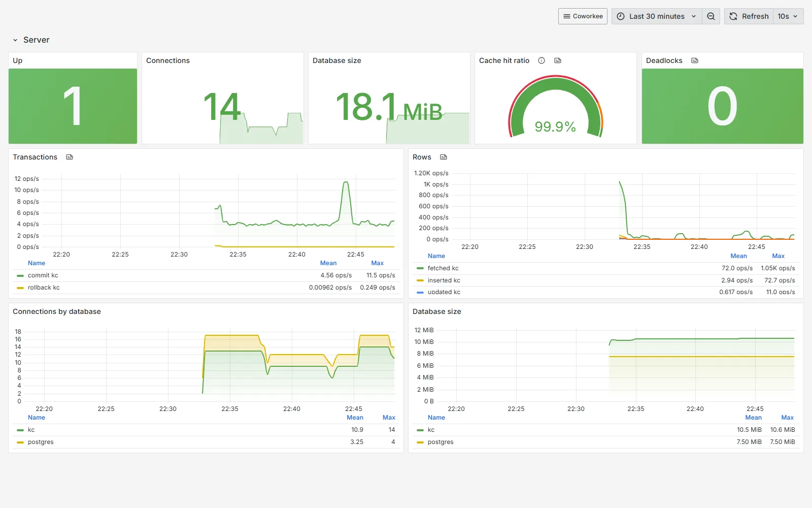Click the 18.1 MiB database size value
This screenshot has width=812, height=508.
[389, 107]
